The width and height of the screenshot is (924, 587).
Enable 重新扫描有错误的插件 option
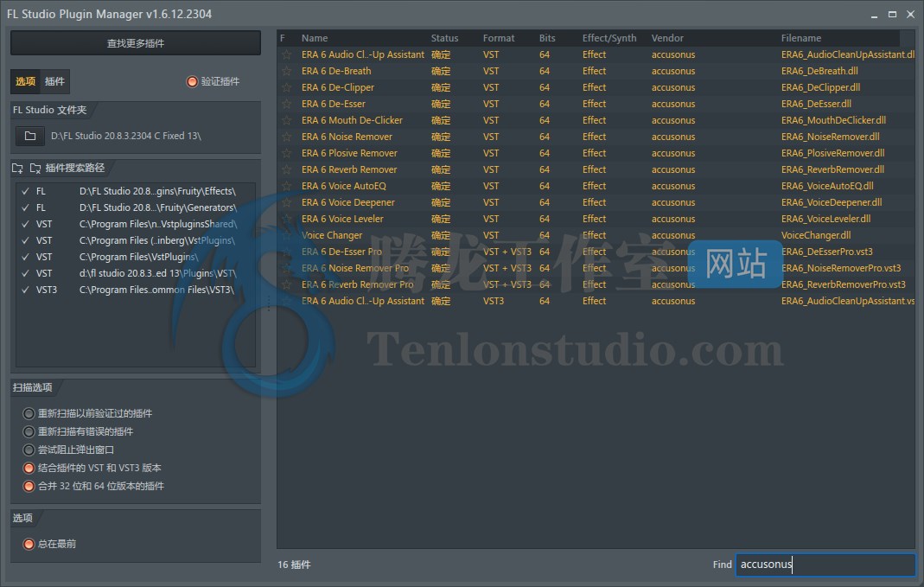(x=29, y=431)
